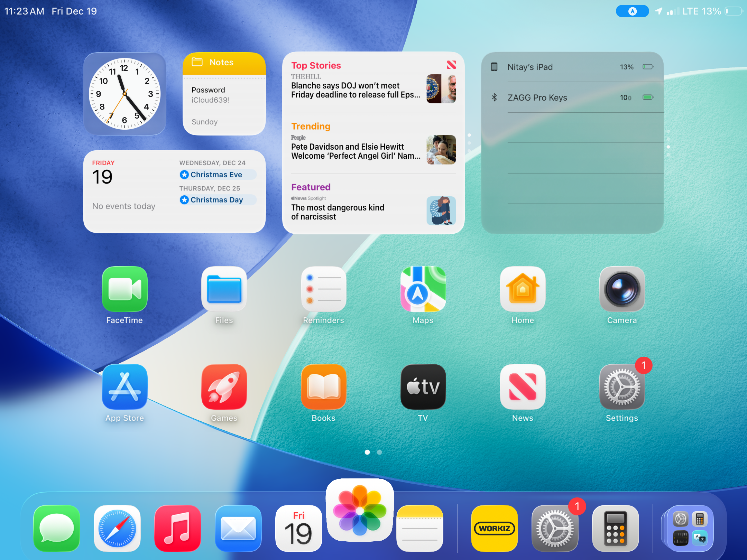
Task: Open Christmas Day calendar event
Action: [x=217, y=200]
